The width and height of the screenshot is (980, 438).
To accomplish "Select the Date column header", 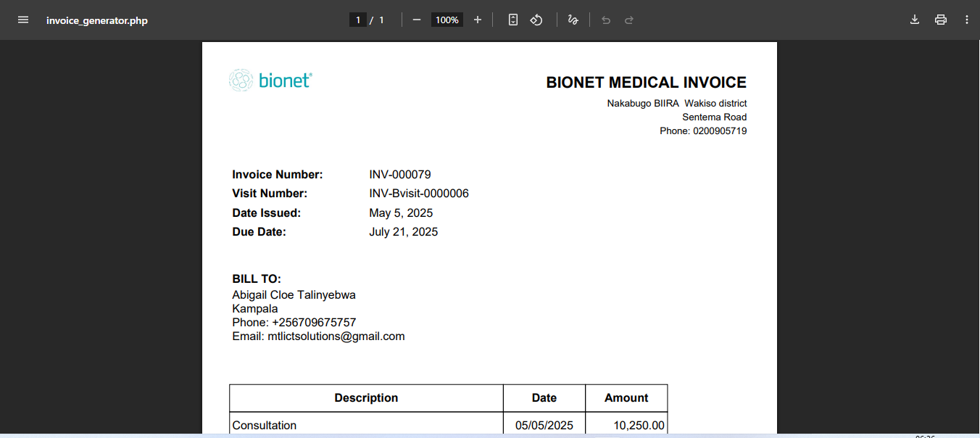I will pyautogui.click(x=544, y=398).
